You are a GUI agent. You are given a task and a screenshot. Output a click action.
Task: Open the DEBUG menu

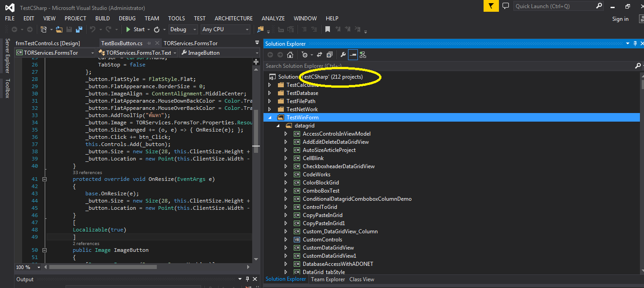click(x=127, y=19)
